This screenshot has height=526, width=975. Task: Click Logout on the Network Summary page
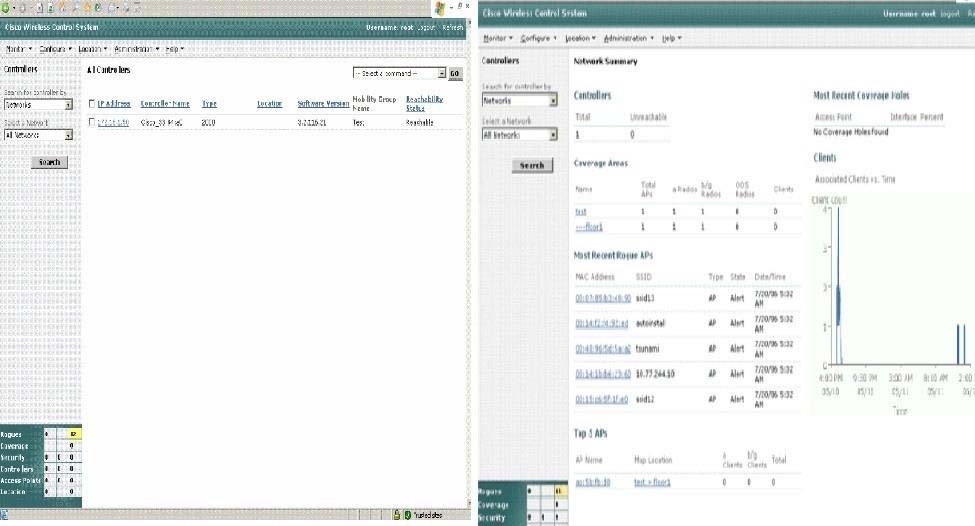pos(950,14)
